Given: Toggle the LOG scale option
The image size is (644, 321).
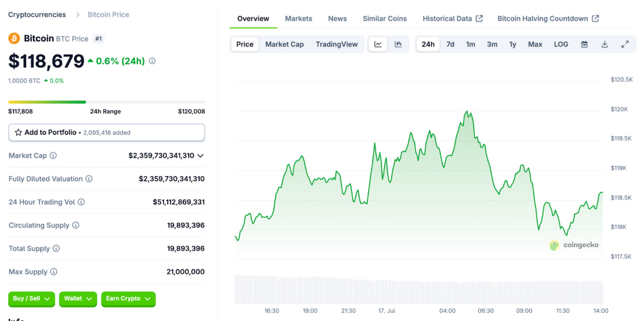Looking at the screenshot, I should point(561,44).
